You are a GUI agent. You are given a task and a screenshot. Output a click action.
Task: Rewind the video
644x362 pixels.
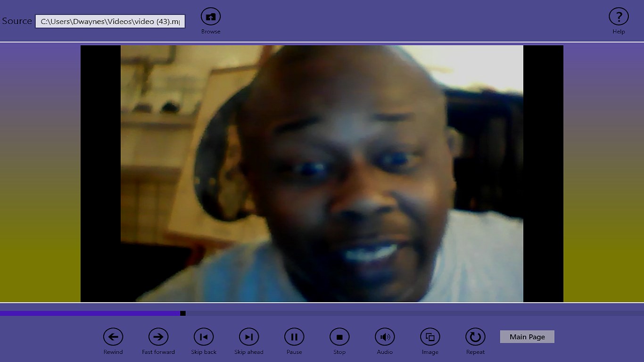pyautogui.click(x=113, y=337)
